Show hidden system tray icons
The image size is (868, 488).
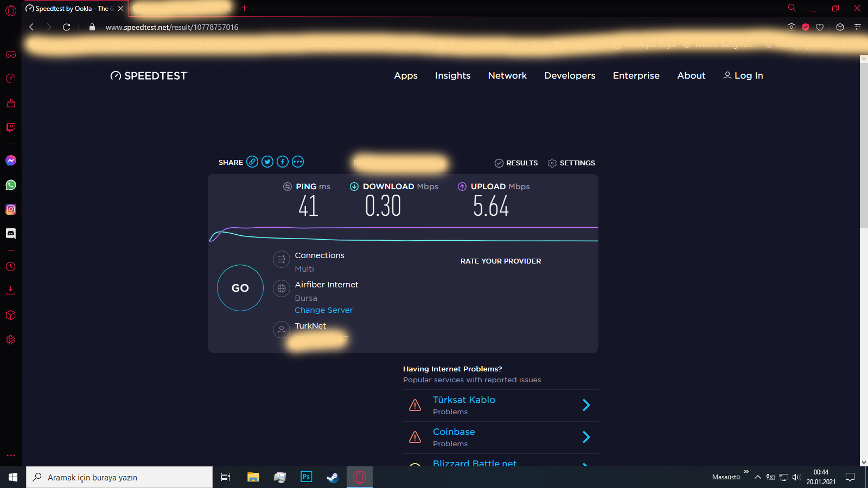click(x=758, y=477)
